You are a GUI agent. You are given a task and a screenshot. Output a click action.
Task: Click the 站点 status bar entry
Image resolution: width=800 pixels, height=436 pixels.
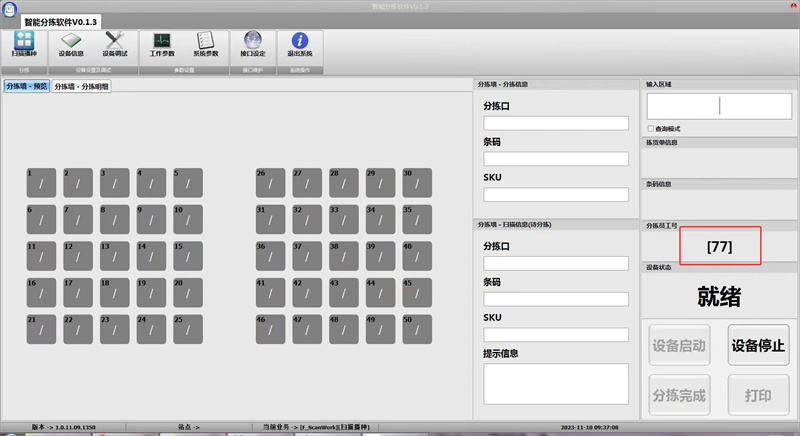tap(189, 427)
